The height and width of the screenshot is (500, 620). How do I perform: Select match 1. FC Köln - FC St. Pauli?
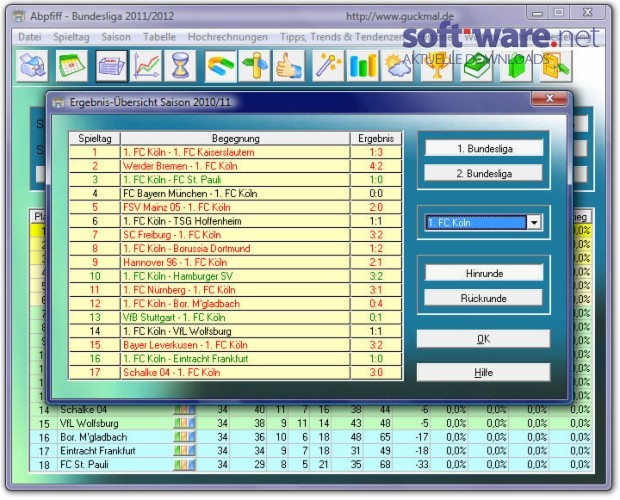point(236,180)
